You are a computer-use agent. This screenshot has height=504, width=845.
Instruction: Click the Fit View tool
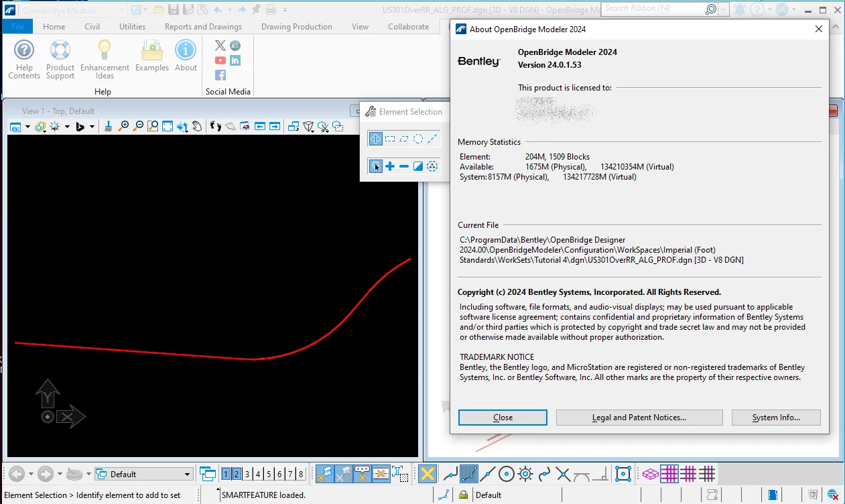pos(168,126)
